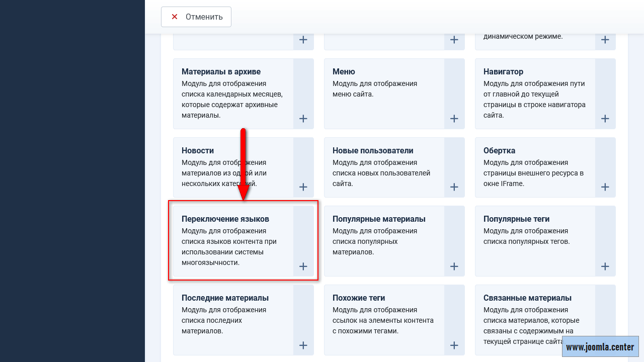Click plus icon on Переключение языков card
644x362 pixels.
(303, 266)
